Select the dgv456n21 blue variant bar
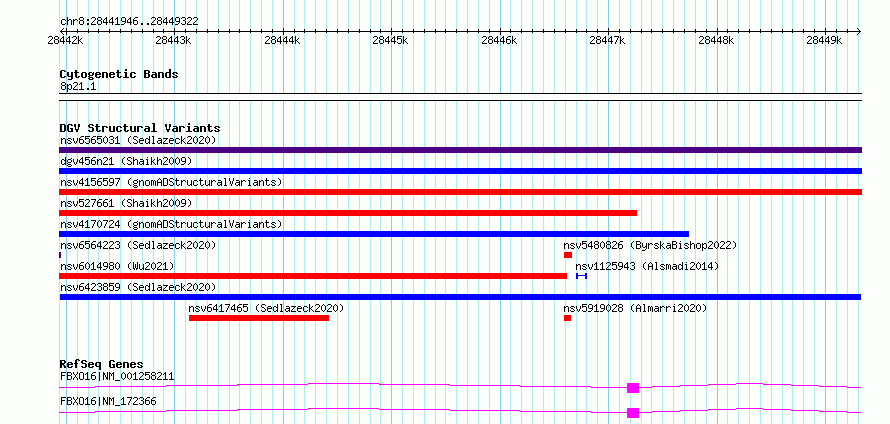Viewport: 890px width, 424px height. pyautogui.click(x=460, y=171)
